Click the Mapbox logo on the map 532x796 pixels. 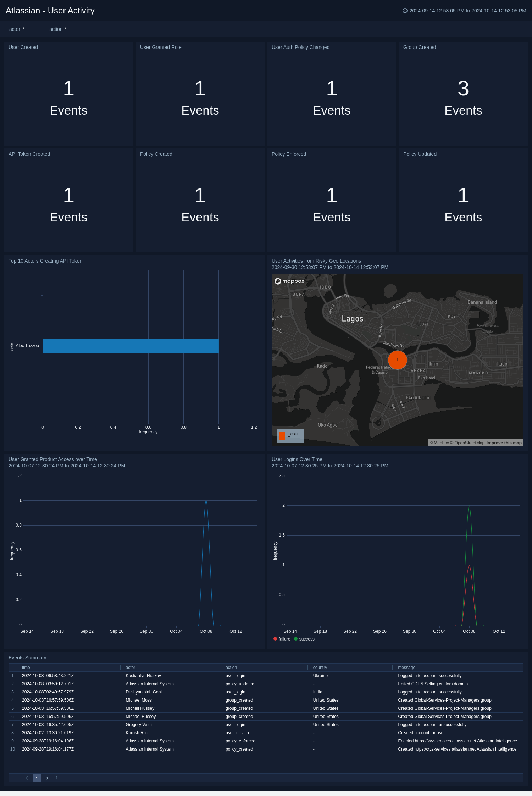point(289,281)
